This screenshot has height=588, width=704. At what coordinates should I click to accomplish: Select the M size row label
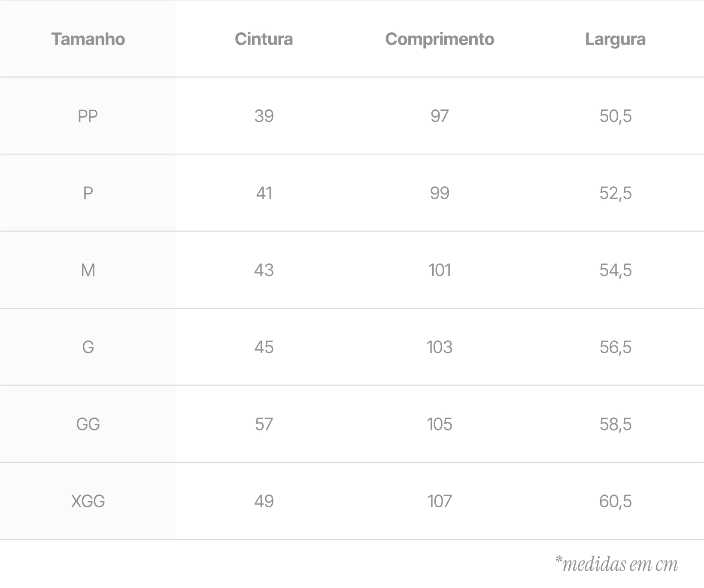(x=88, y=270)
